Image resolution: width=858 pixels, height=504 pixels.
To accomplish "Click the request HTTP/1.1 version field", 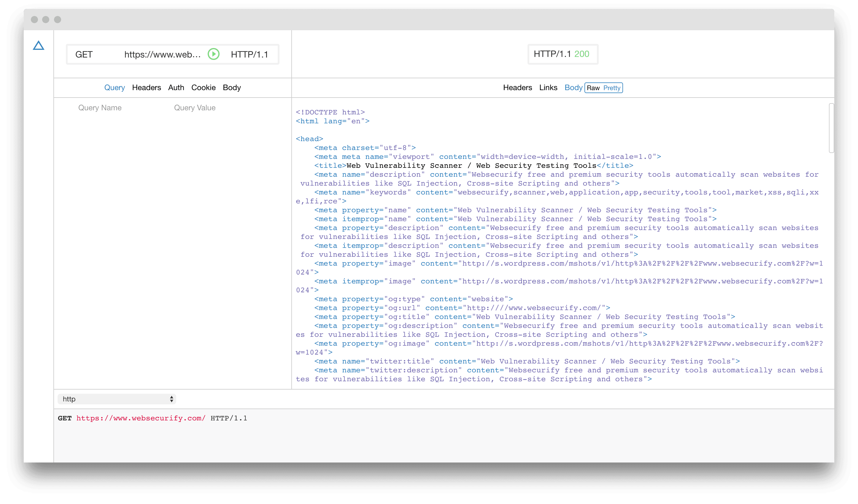I will click(x=249, y=55).
